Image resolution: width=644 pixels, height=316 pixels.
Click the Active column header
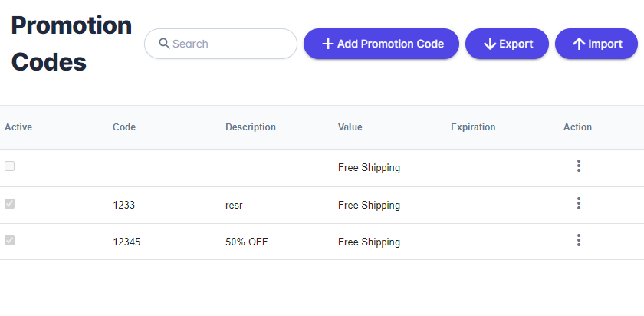click(18, 127)
